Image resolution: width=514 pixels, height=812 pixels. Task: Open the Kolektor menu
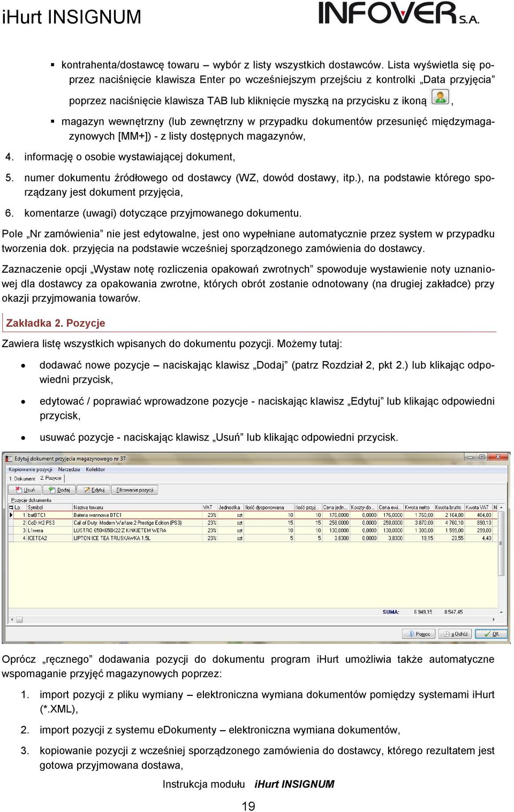95,469
